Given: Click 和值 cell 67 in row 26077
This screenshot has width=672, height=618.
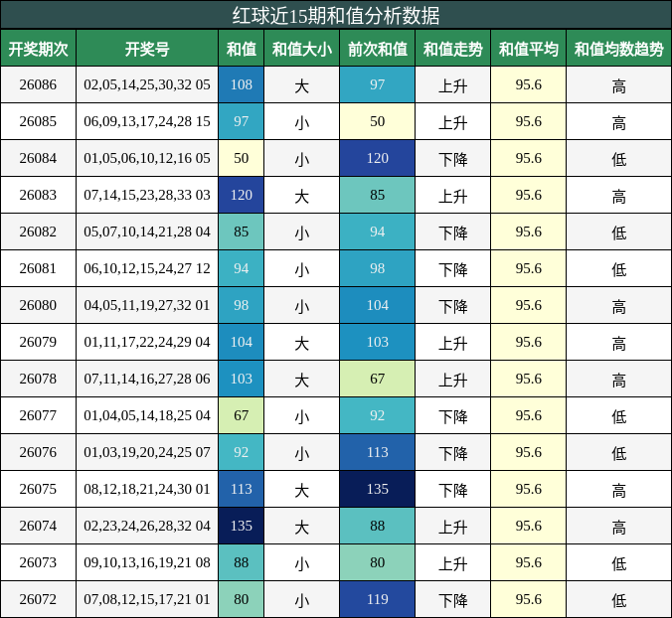Looking at the screenshot, I should pos(242,415).
